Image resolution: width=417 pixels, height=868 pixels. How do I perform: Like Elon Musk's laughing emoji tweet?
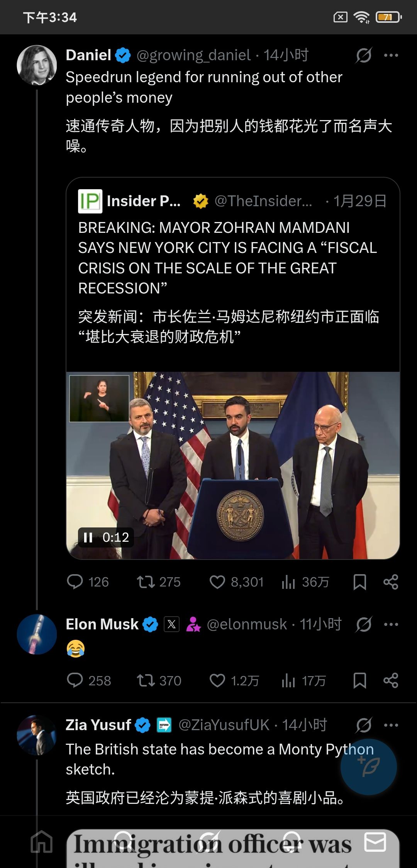[217, 680]
